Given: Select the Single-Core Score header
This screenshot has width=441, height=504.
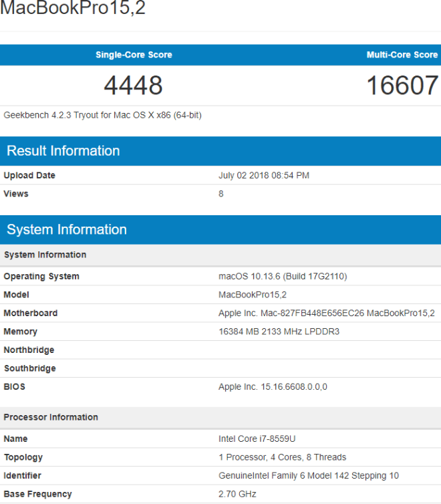Looking at the screenshot, I should tap(134, 55).
